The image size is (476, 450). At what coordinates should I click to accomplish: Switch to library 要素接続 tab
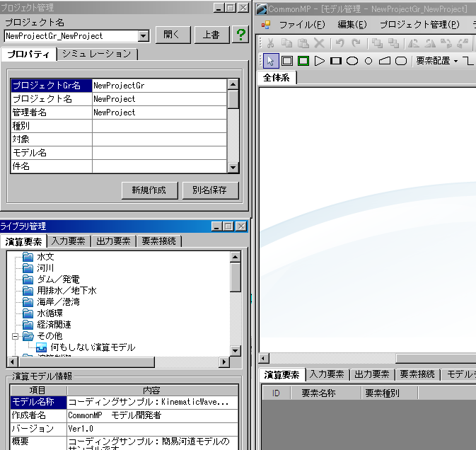point(158,241)
